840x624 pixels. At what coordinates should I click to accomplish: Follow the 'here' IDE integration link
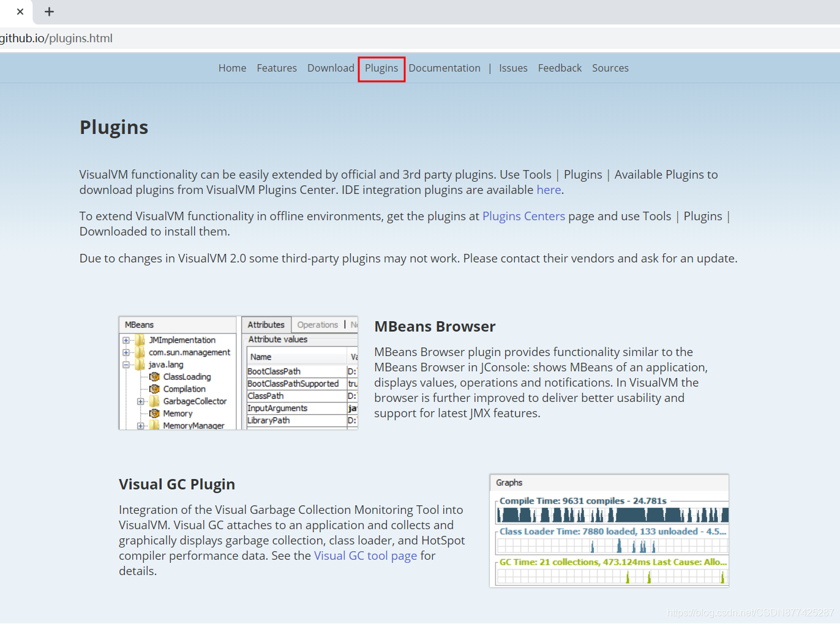tap(549, 190)
